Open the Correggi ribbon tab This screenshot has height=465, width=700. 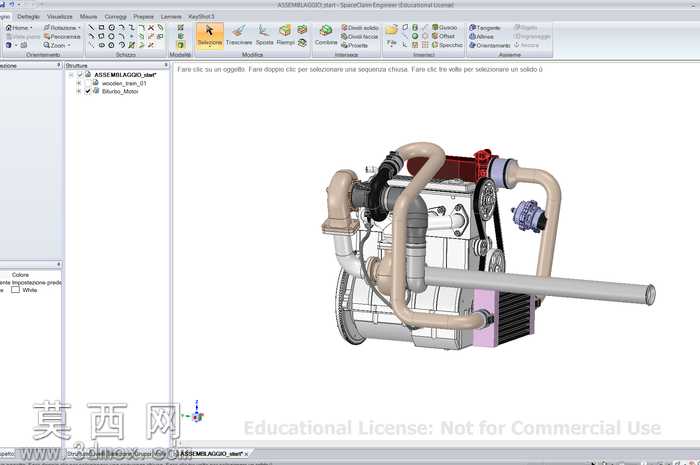116,17
